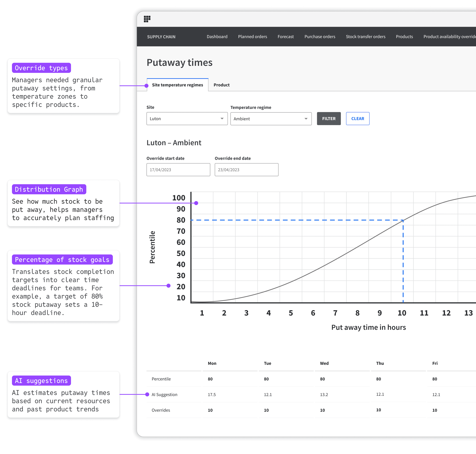Open the Temperature regime dropdown showing Ambient

(271, 119)
